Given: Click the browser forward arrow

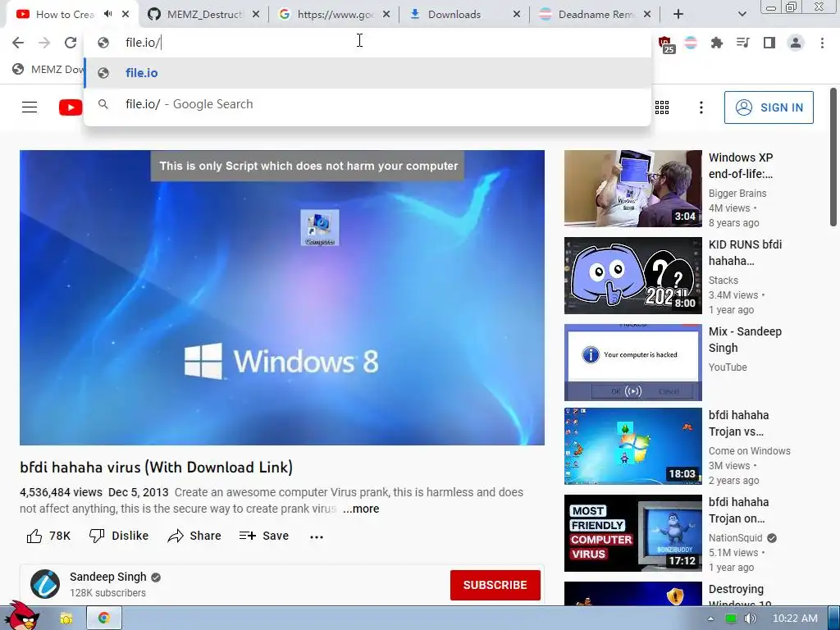Looking at the screenshot, I should [44, 43].
